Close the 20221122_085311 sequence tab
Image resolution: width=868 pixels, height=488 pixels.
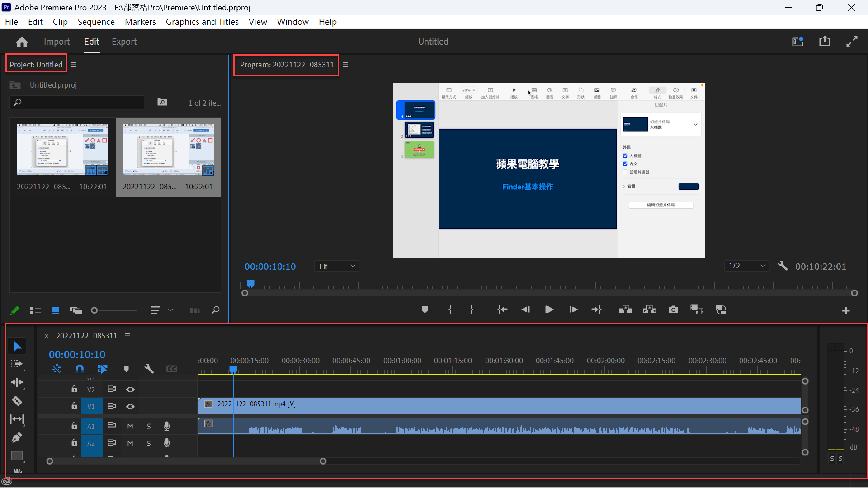pyautogui.click(x=46, y=336)
